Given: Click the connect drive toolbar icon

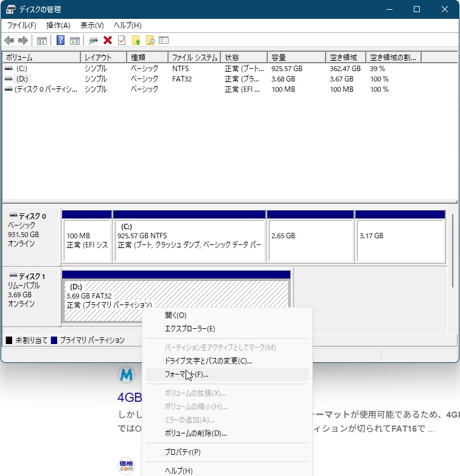Looking at the screenshot, I should point(93,40).
